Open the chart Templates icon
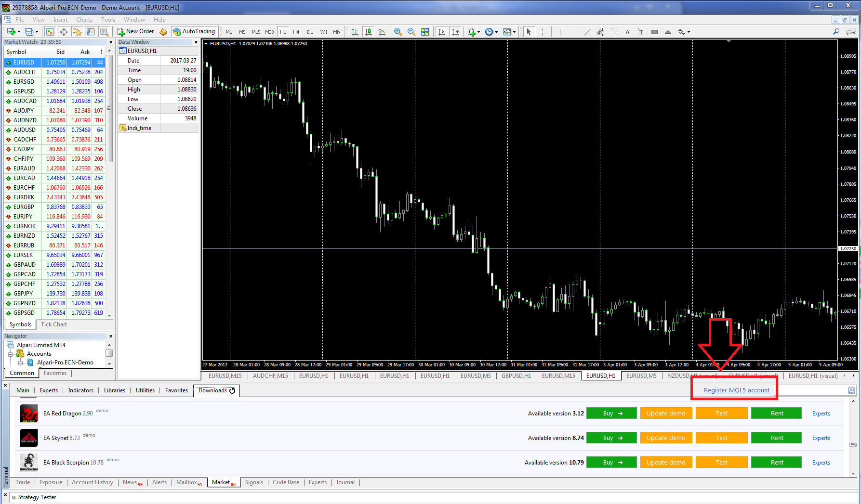The width and height of the screenshot is (861, 504). pos(507,32)
